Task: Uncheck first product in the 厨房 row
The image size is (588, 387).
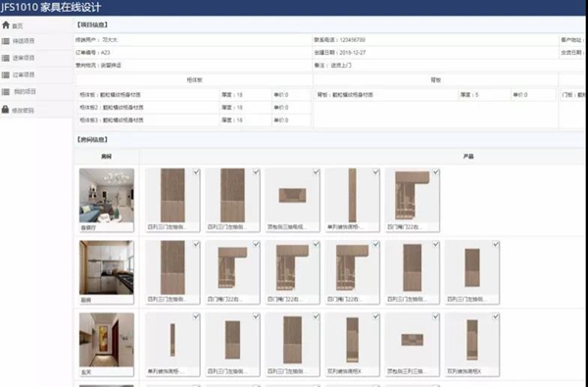Action: (196, 244)
